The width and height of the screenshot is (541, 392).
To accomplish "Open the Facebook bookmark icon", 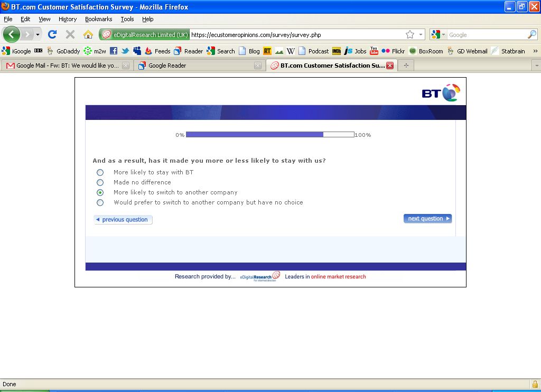I will (x=114, y=51).
